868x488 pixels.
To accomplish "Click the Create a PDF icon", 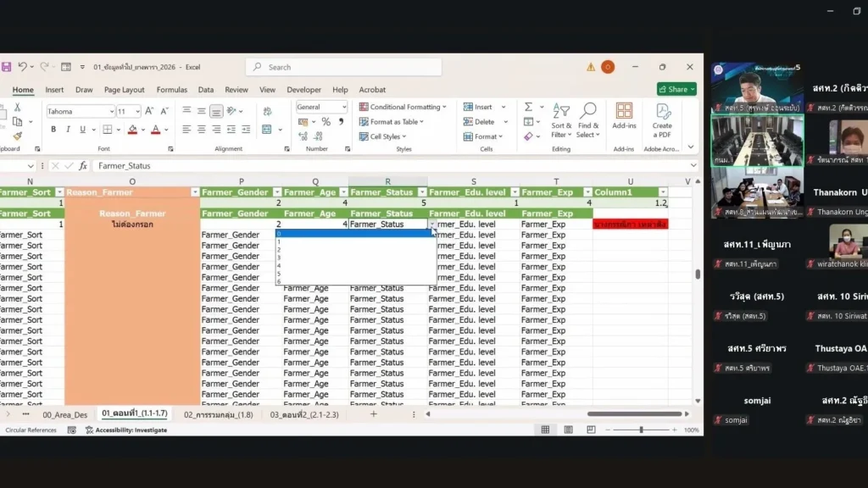I will 662,119.
